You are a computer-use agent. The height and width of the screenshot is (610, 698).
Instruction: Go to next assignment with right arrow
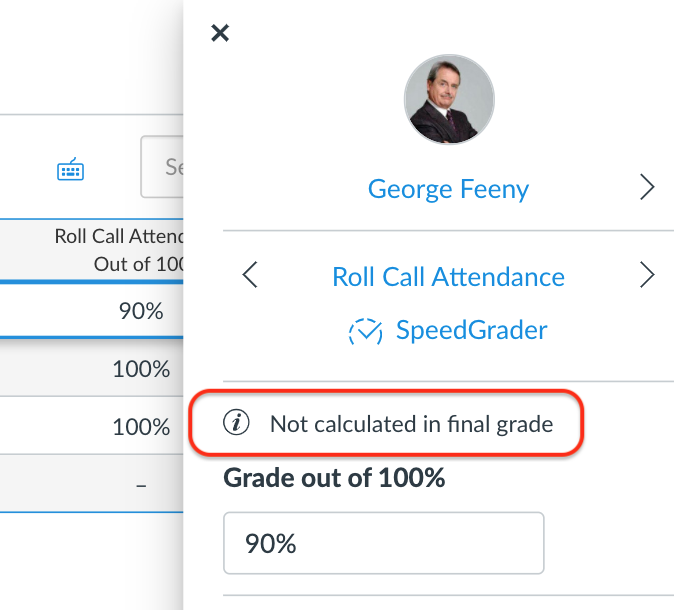[647, 276]
